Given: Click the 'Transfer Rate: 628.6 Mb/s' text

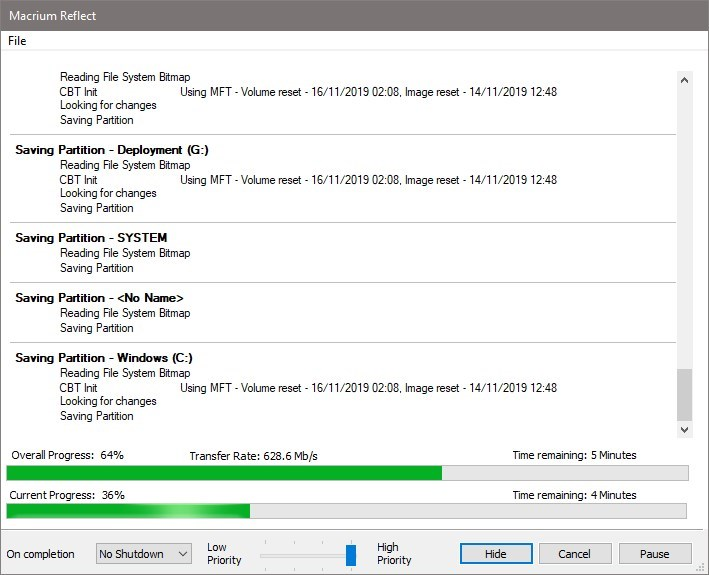Looking at the screenshot, I should click(x=254, y=456).
